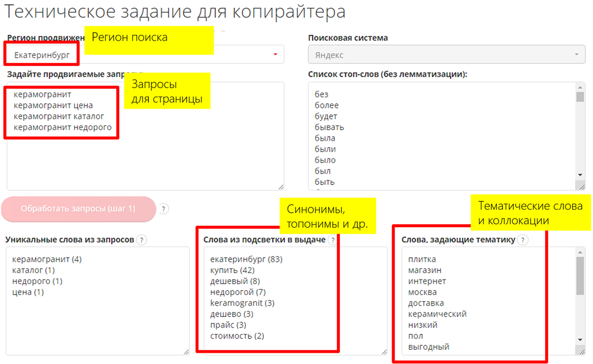Click the line керамогранит недорого in queries field
The width and height of the screenshot is (593, 364).
[x=62, y=128]
